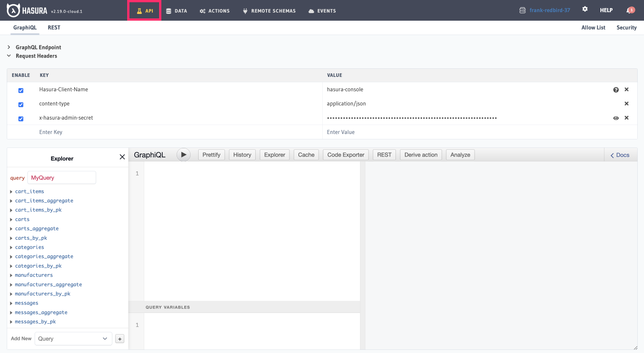Open the settings gear icon
Viewport: 644px width, 353px height.
tap(585, 9)
